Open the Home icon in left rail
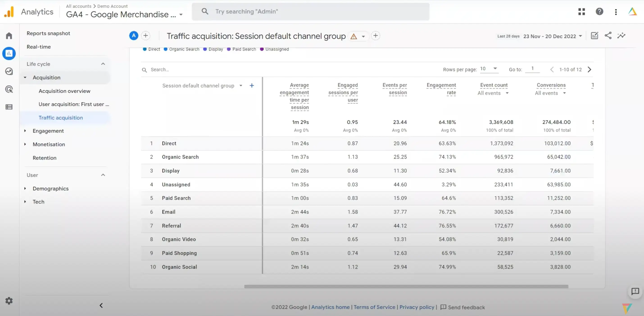 click(9, 36)
